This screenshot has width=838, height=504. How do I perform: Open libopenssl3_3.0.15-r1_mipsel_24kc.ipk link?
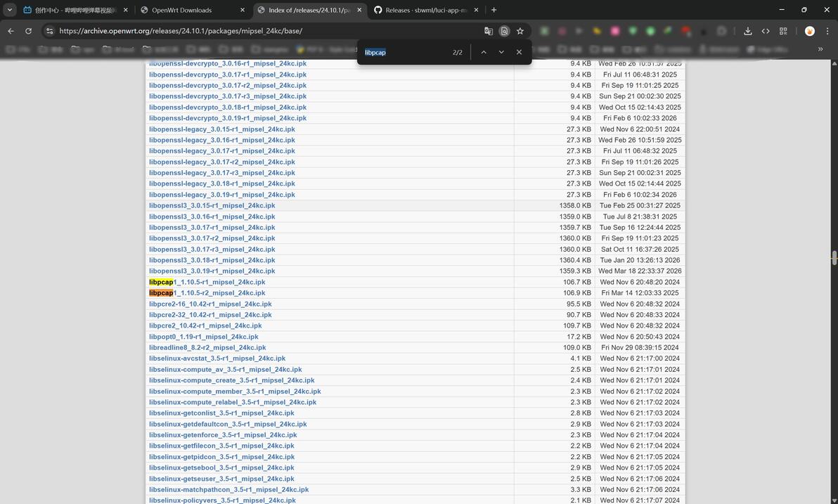[212, 205]
